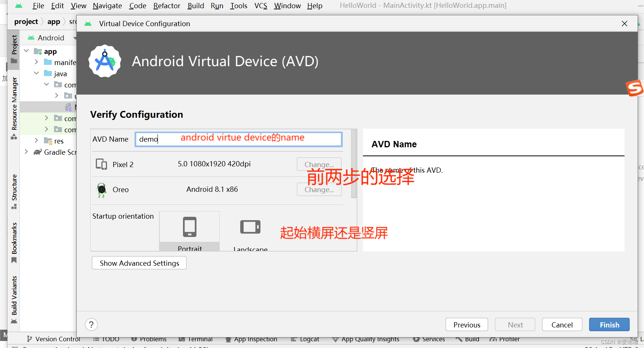Click the Sogou input method icon
644x348 pixels.
pyautogui.click(x=635, y=88)
